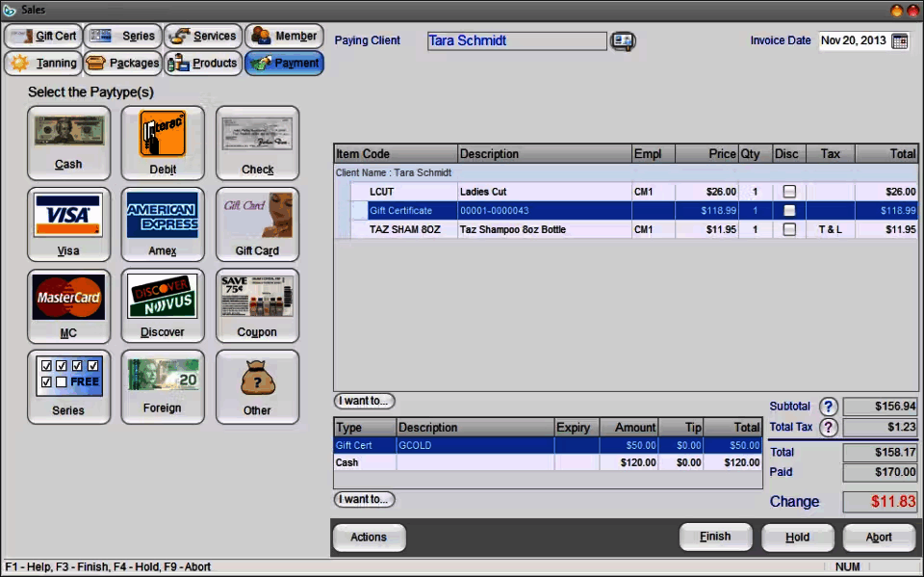Switch to the Products tab
924x577 pixels.
203,64
